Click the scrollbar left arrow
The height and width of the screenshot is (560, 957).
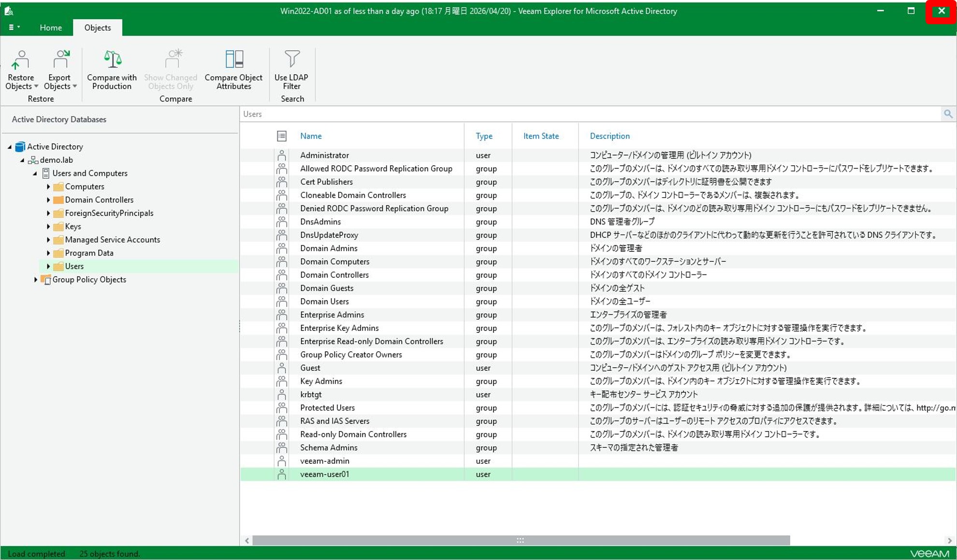[x=247, y=540]
